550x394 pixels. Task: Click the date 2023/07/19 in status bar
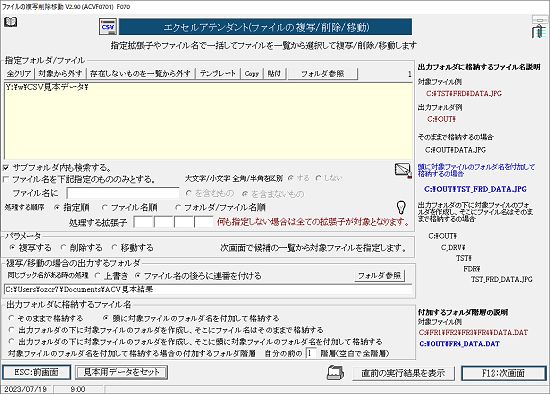(x=25, y=389)
